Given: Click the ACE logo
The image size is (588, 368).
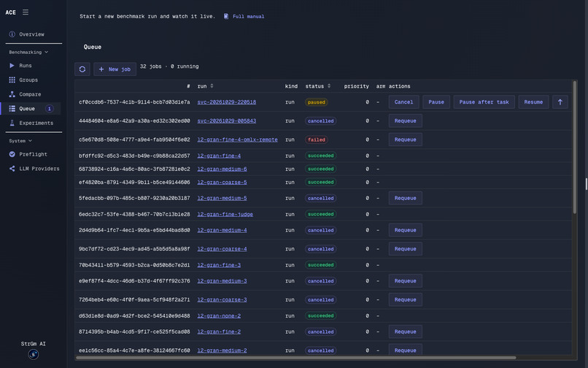Looking at the screenshot, I should tap(10, 12).
